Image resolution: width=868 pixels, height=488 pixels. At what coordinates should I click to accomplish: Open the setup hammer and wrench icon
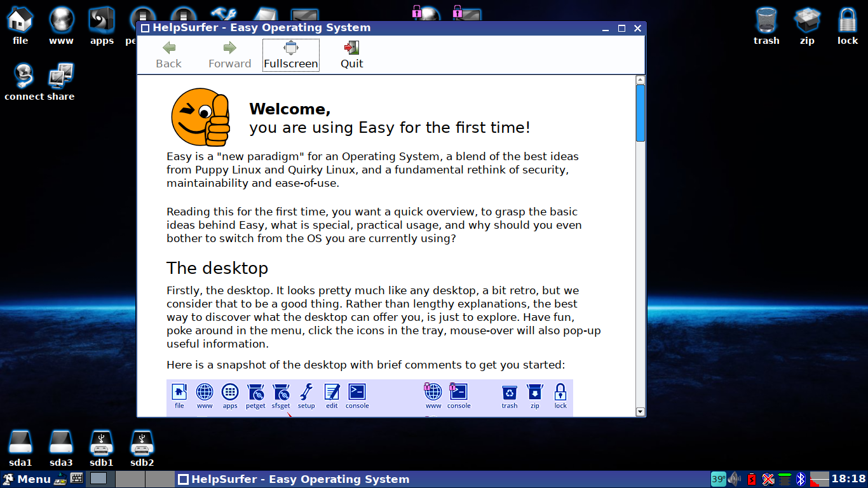(224, 14)
